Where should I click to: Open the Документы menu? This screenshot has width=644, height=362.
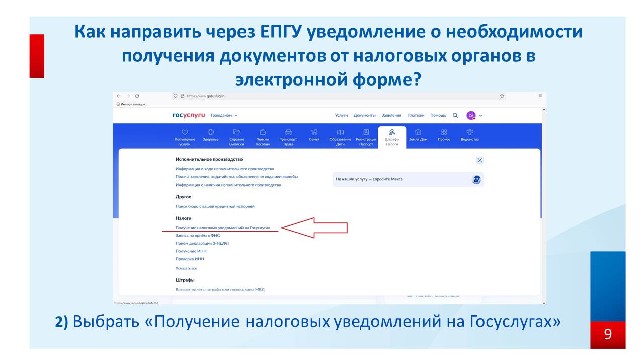coord(364,115)
